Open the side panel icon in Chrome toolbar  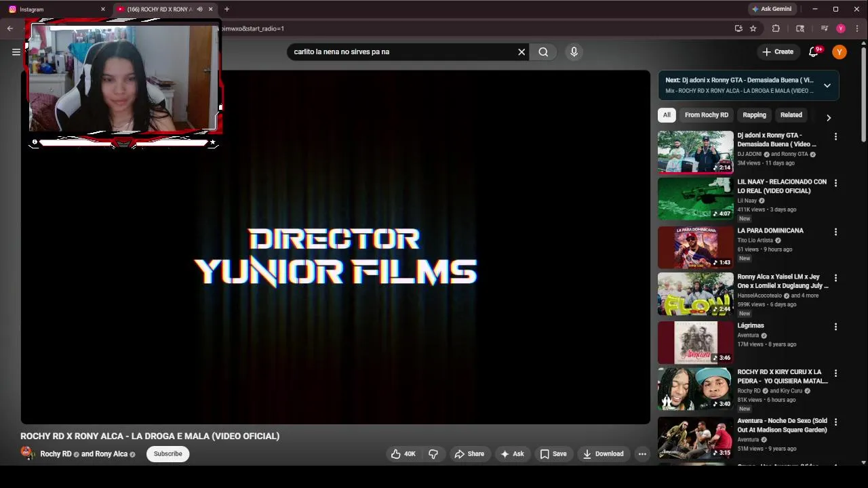pos(800,28)
